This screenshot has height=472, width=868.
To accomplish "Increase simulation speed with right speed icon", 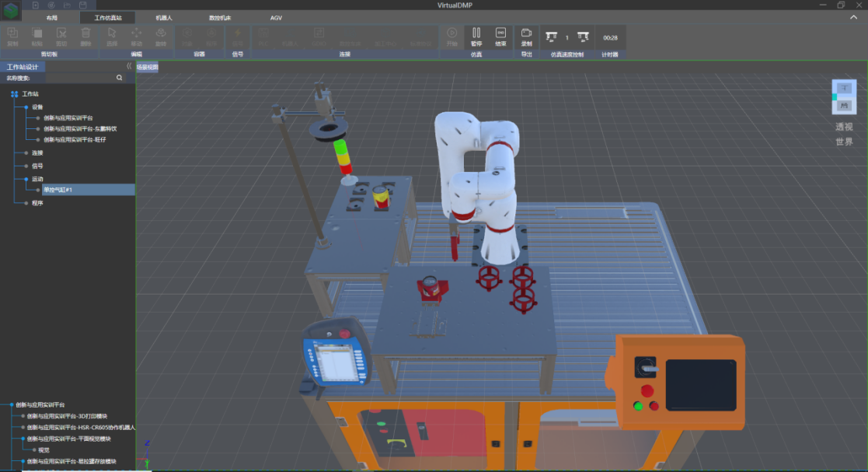I will 583,37.
